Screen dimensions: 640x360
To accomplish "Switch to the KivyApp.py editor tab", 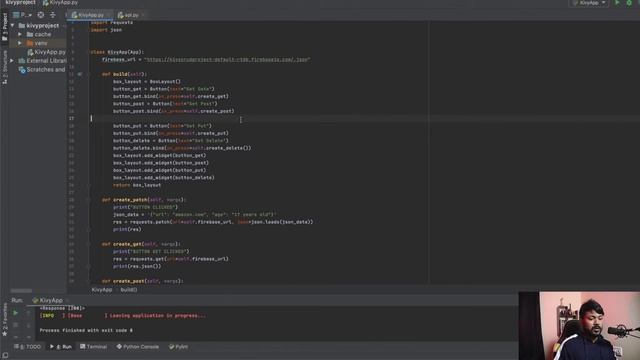I will pyautogui.click(x=90, y=15).
